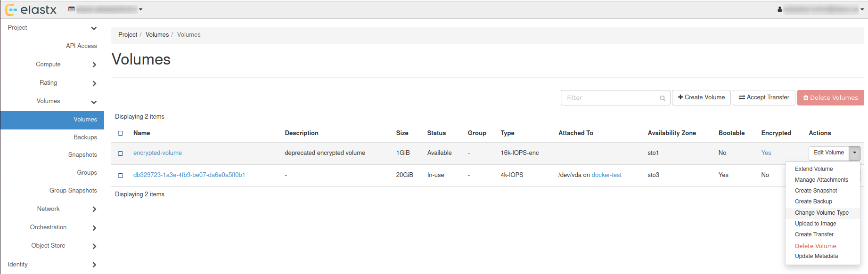Expand the Orchestration sidebar section
Viewport: 868px width, 274px height.
pyautogui.click(x=52, y=227)
